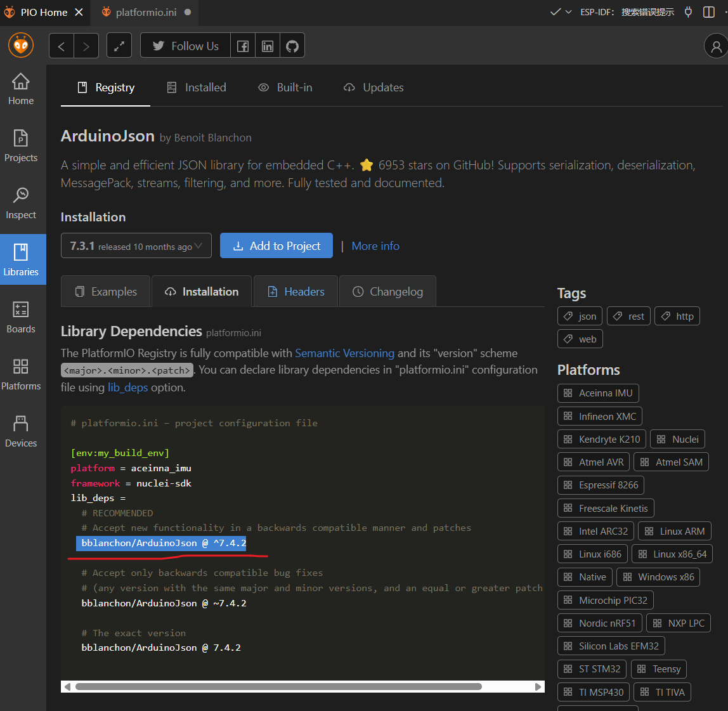
Task: Open the Examples tab
Action: (106, 292)
